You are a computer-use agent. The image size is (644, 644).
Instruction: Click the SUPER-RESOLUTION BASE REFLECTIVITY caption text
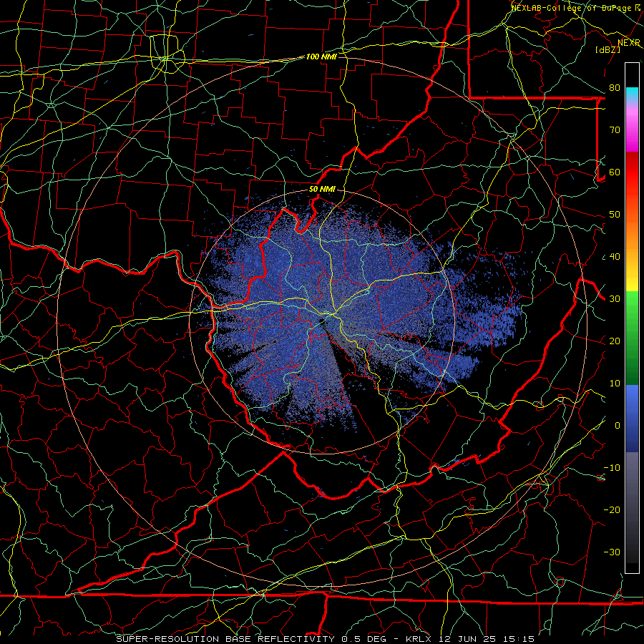225,639
